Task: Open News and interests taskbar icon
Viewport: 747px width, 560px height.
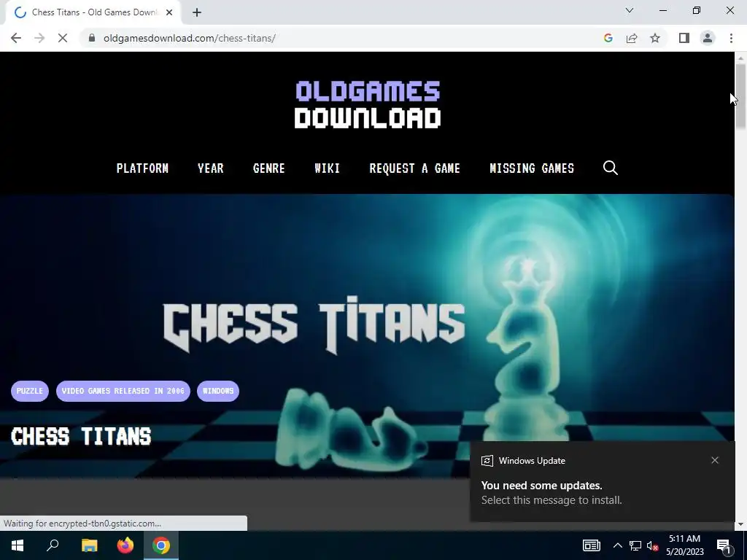Action: [591, 545]
